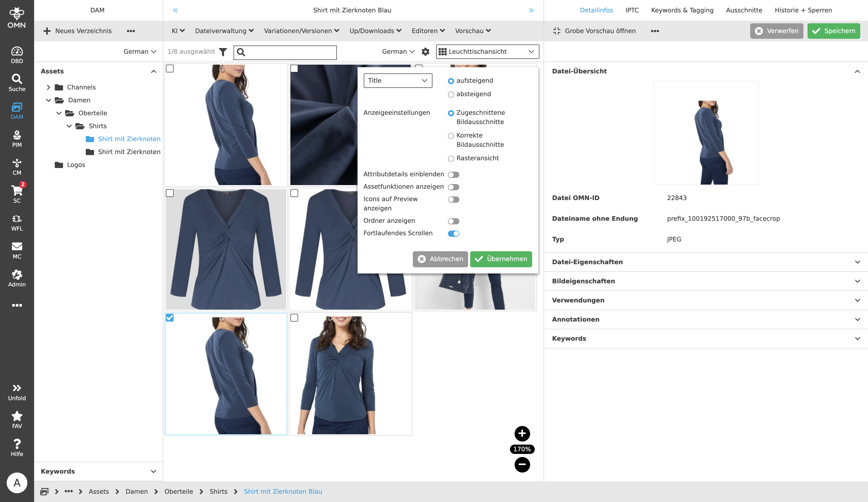868x502 pixels.
Task: Open the SC shopping cart icon
Action: (x=17, y=194)
